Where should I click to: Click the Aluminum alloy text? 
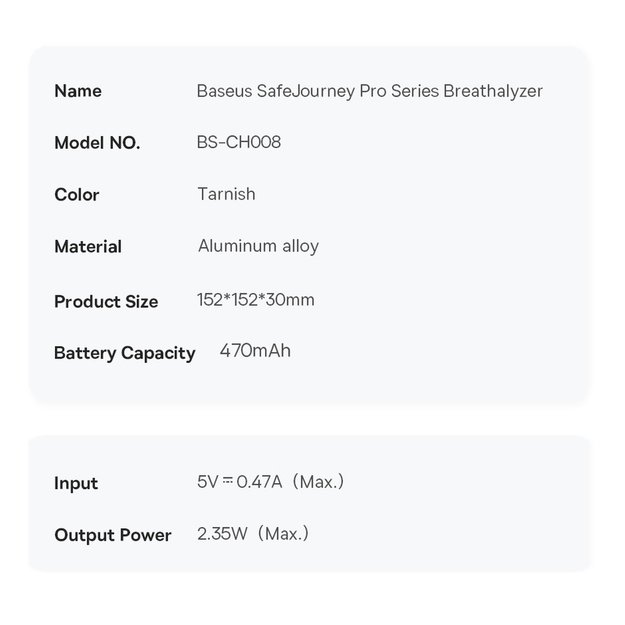[258, 246]
